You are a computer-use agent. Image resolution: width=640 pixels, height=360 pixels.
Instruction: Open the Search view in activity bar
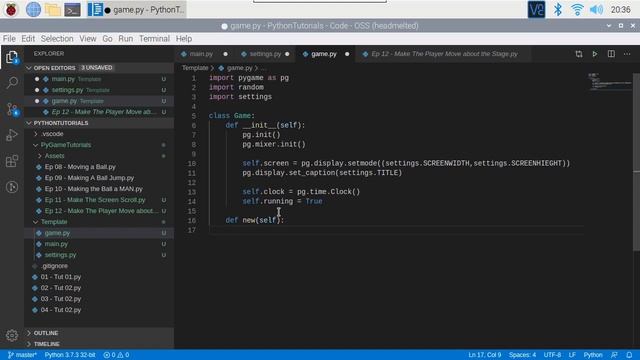tap(12, 83)
